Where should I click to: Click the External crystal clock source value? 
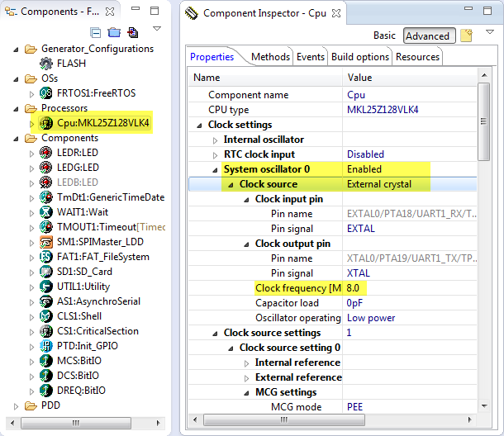(x=378, y=184)
